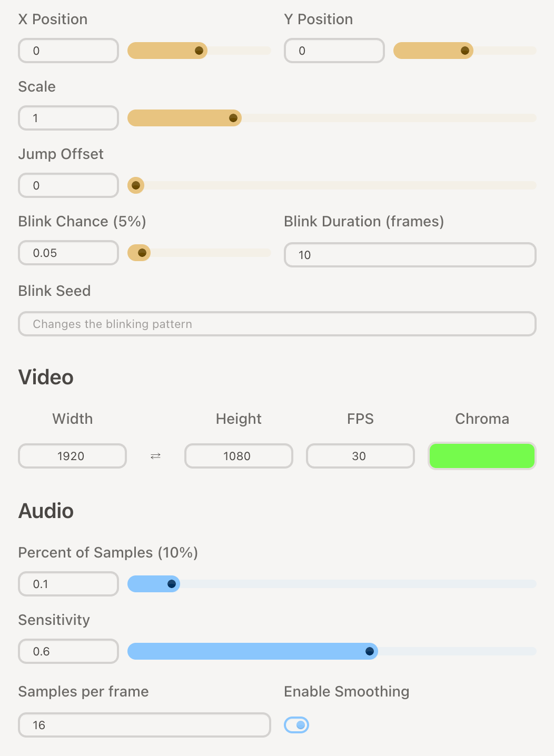Focus the Samples per frame field

tap(144, 725)
